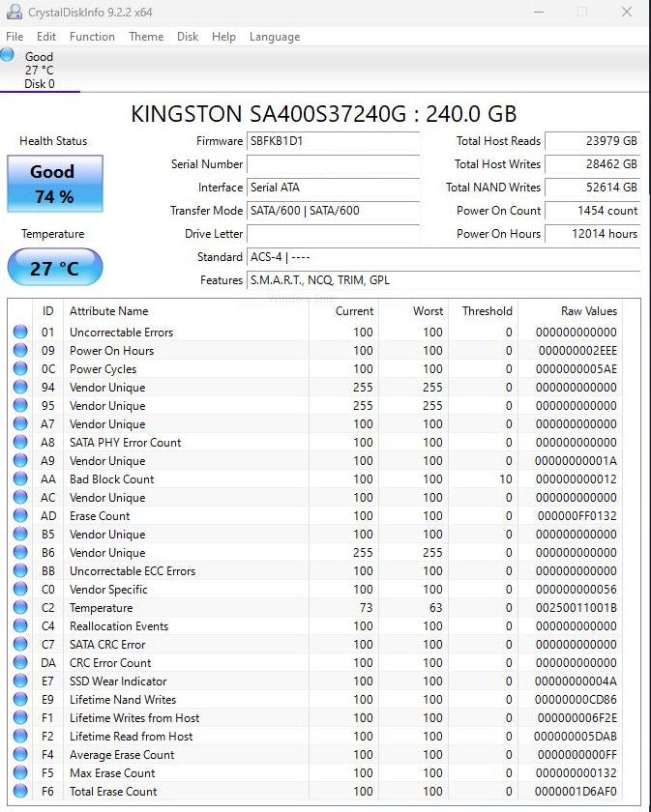Open the Language menu
651x812 pixels.
[x=275, y=37]
